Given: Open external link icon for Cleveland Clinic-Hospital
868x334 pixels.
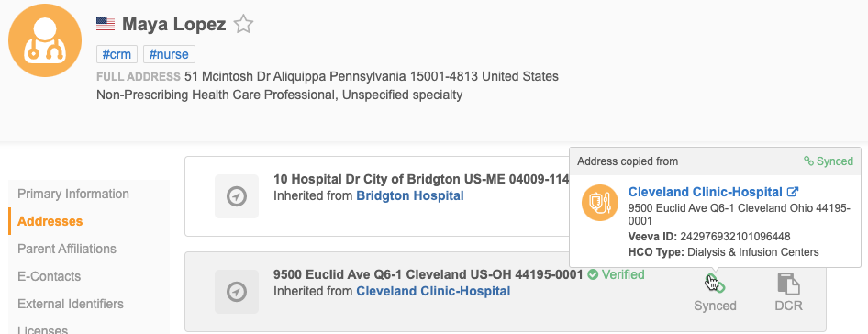Looking at the screenshot, I should [793, 192].
